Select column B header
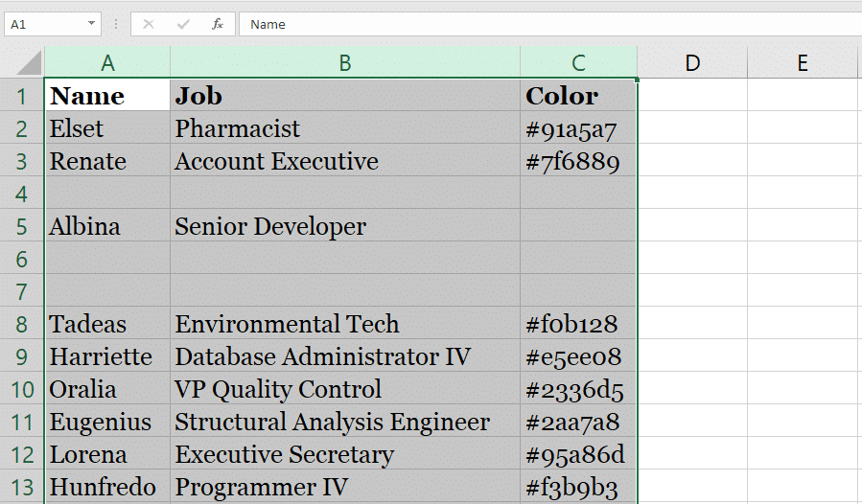Viewport: 862px width, 504px height. tap(345, 62)
